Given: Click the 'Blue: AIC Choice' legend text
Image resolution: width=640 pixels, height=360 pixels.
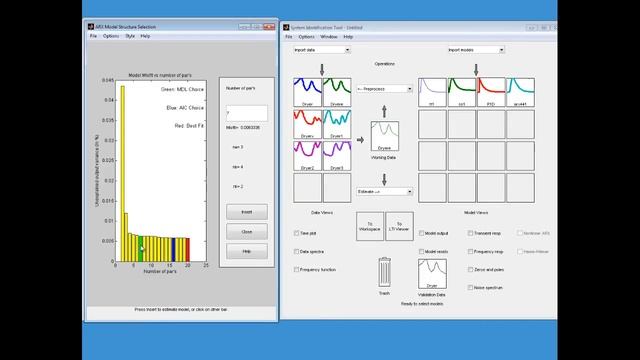Looking at the screenshot, I should coord(185,108).
